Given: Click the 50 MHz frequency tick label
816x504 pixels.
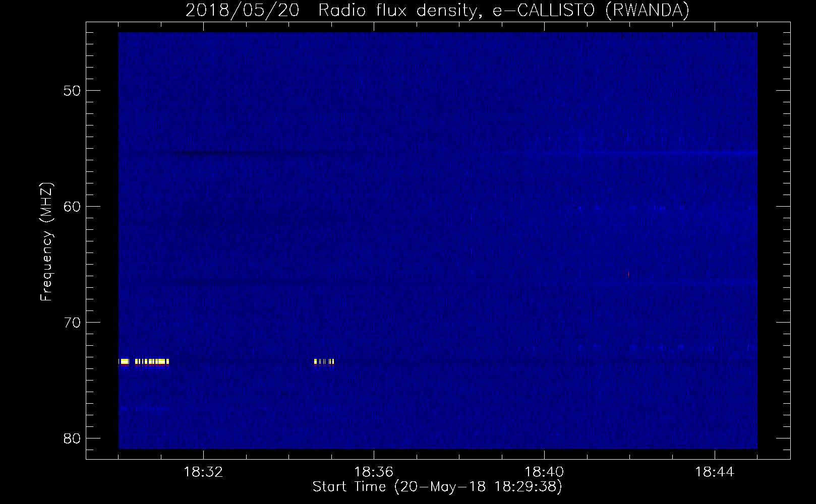Looking at the screenshot, I should (x=72, y=91).
